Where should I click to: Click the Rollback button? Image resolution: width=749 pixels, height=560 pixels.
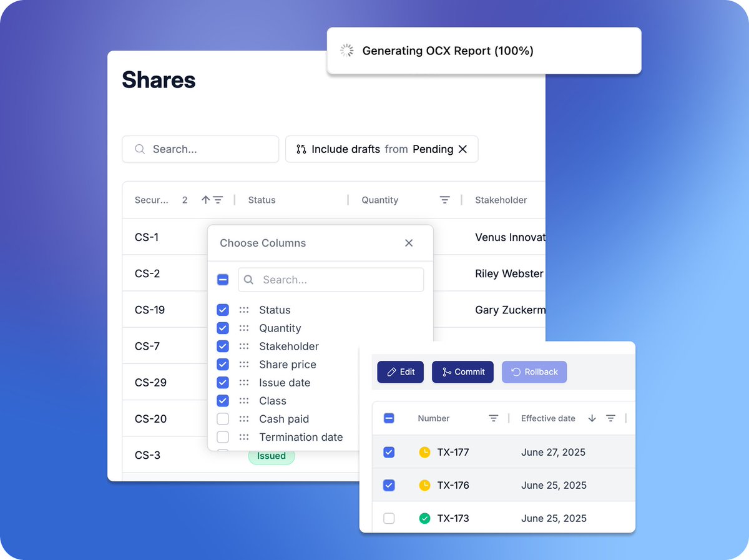[x=534, y=372]
